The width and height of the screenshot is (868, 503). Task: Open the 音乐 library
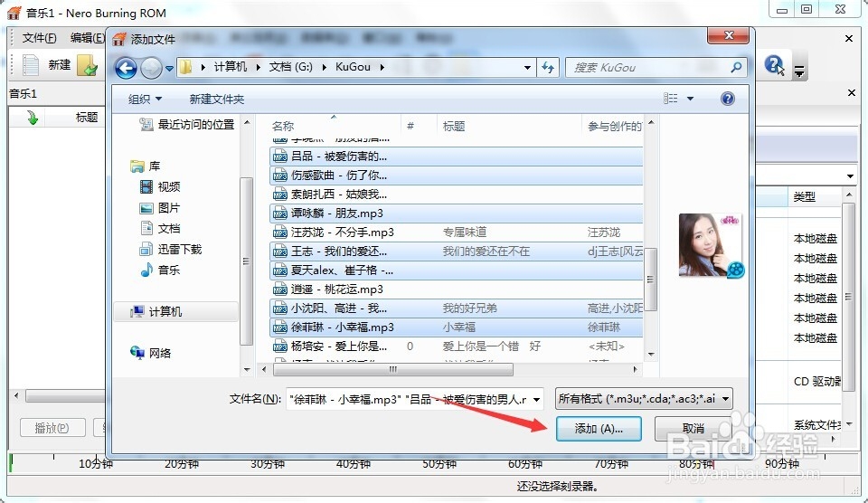coord(160,270)
